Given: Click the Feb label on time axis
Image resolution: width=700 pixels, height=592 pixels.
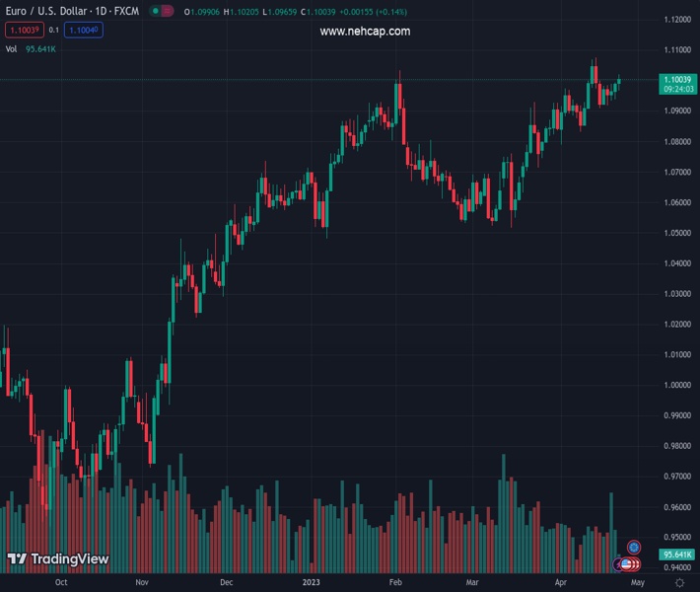Looking at the screenshot, I should pos(395,583).
